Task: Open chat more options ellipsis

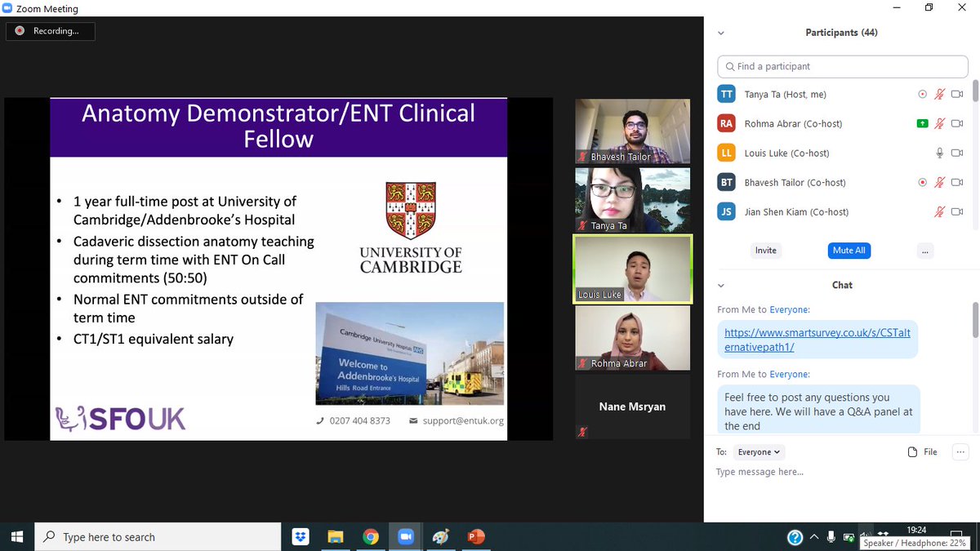Action: click(x=960, y=452)
